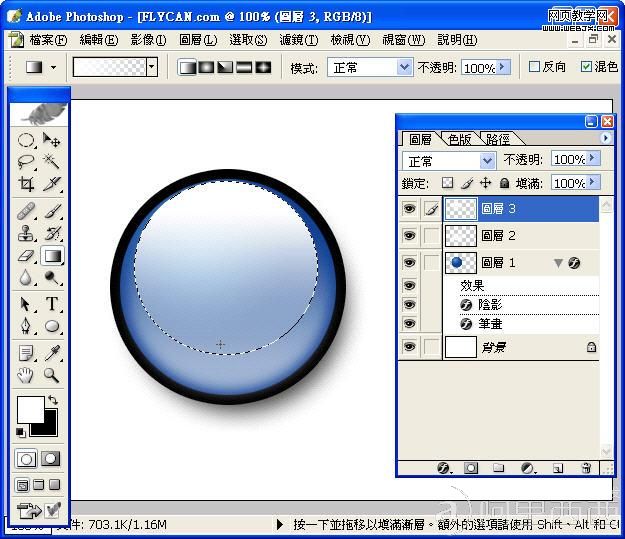
Task: Create new fill or adjustment layer
Action: point(528,468)
